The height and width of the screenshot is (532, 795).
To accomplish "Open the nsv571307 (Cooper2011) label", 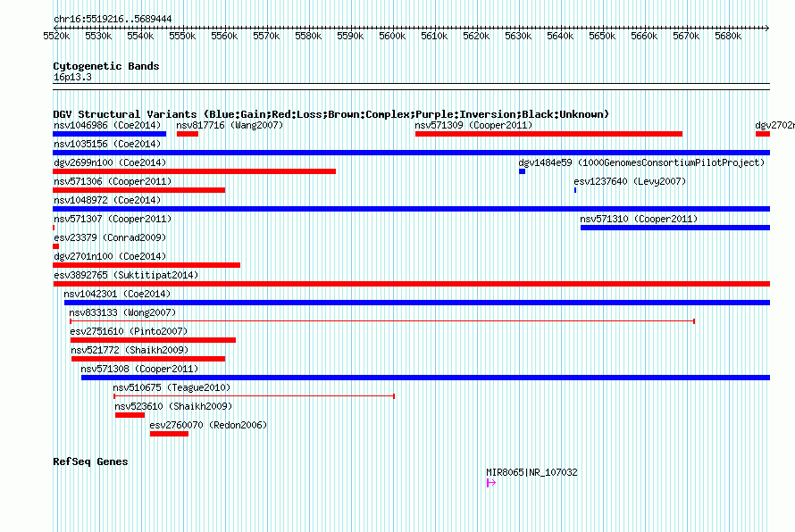I will (113, 219).
